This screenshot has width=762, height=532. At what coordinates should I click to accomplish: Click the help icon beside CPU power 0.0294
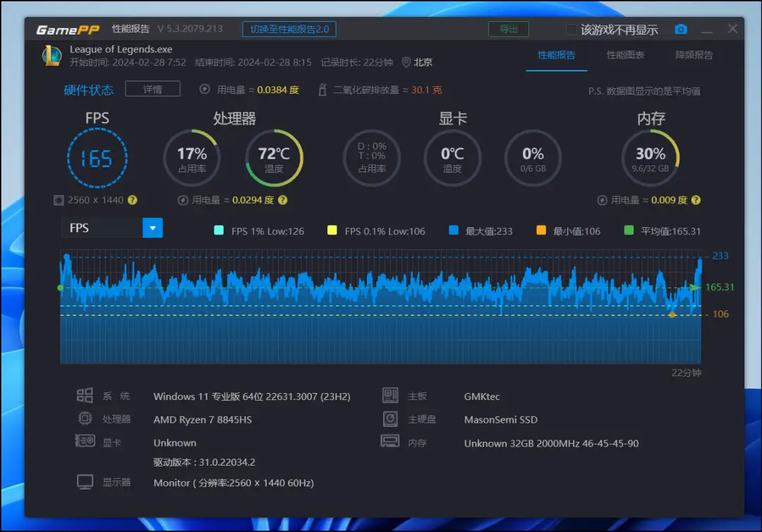point(282,200)
